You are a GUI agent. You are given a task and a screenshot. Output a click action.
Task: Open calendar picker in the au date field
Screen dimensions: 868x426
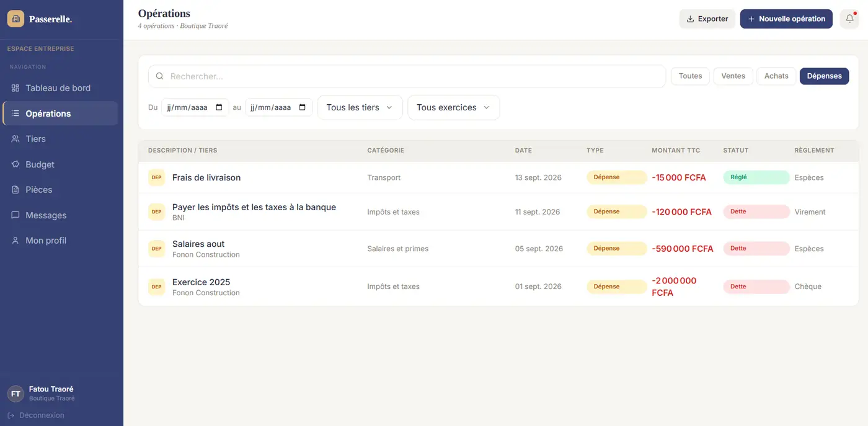303,107
